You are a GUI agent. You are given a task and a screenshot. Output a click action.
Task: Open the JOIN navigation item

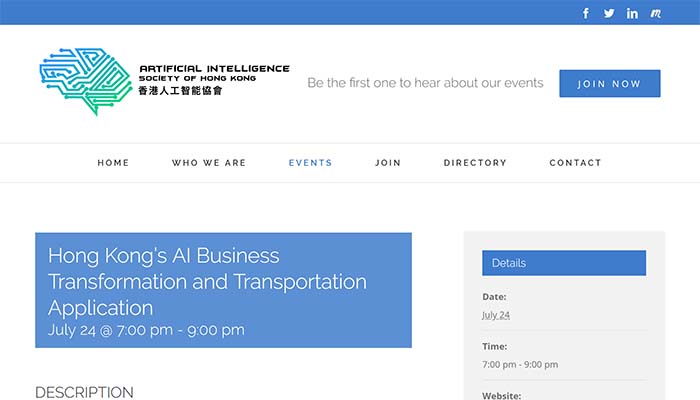point(388,163)
